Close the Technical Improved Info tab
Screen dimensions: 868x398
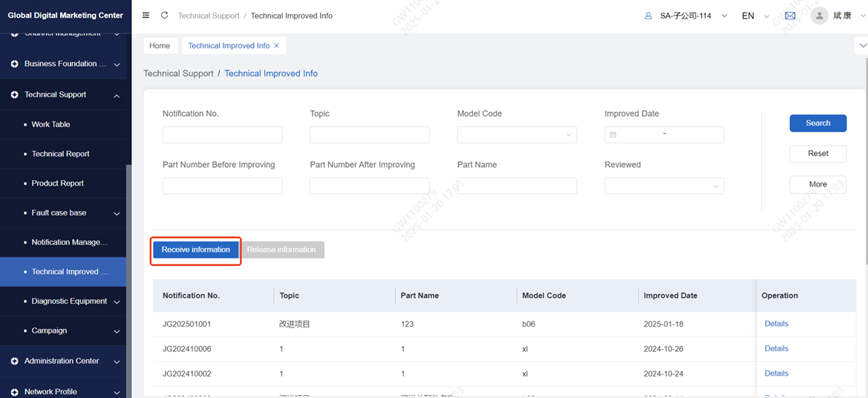pyautogui.click(x=277, y=45)
